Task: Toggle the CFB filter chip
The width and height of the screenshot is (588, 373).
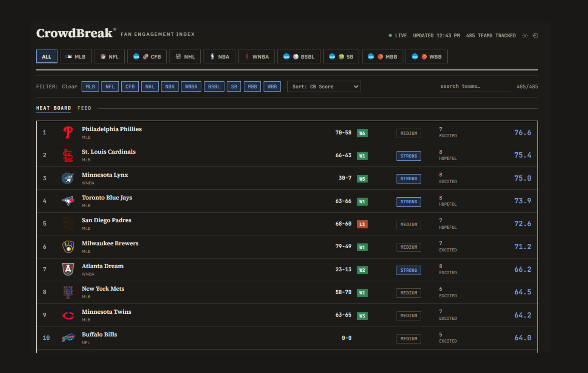Action: (130, 87)
